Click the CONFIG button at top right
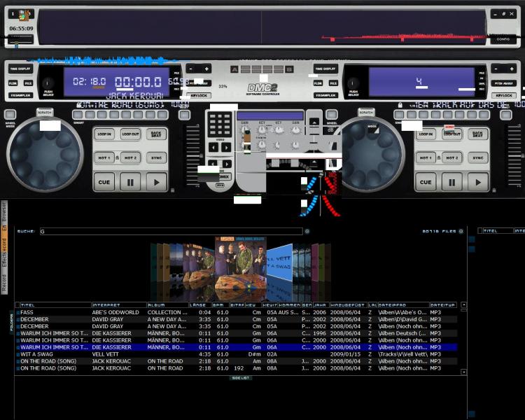 pyautogui.click(x=503, y=39)
